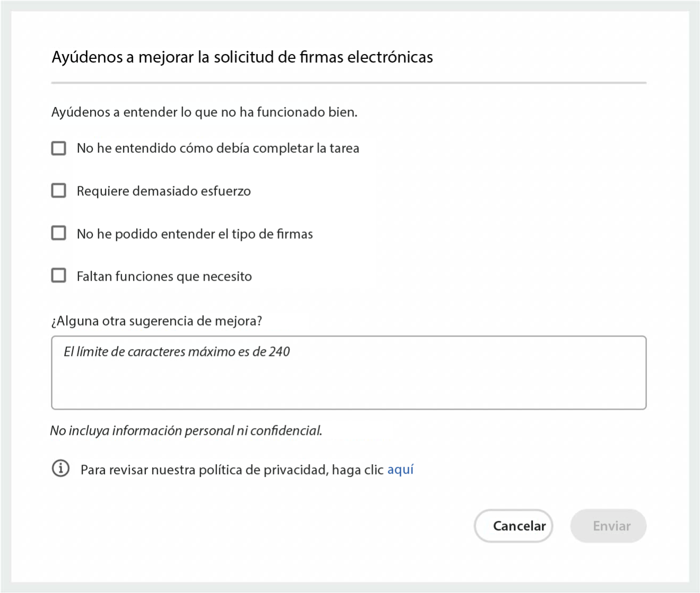Tick the "Requiere demasiado esfuerzo" checkbox

point(59,190)
